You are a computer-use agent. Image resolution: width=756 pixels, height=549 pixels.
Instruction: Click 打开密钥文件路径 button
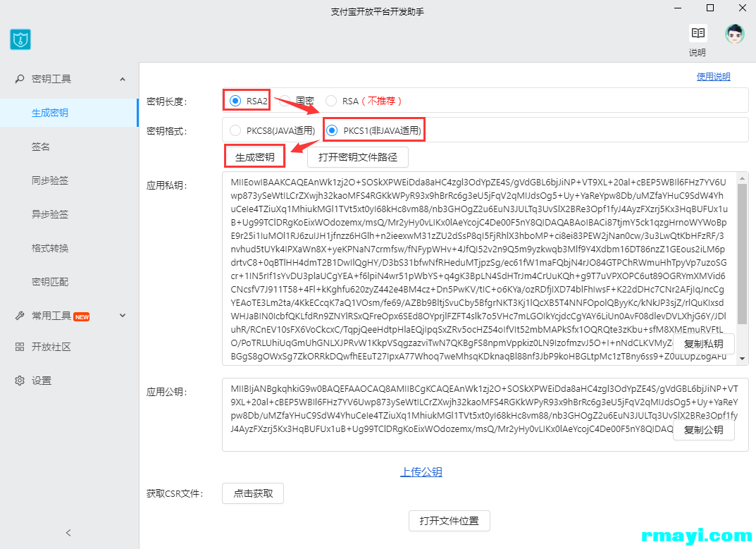click(x=358, y=157)
